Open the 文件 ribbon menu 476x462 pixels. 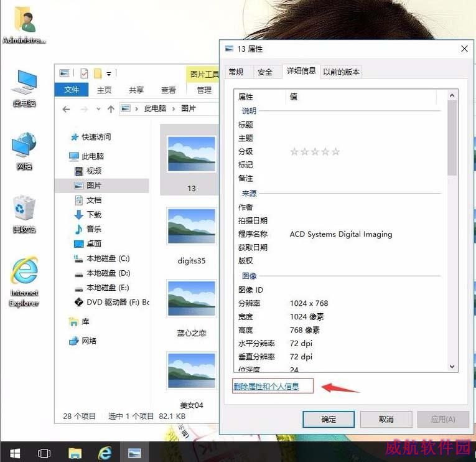click(x=72, y=90)
